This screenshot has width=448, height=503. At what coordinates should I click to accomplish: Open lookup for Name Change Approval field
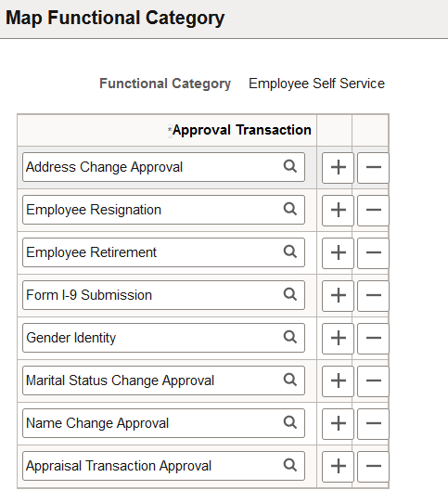coord(290,423)
